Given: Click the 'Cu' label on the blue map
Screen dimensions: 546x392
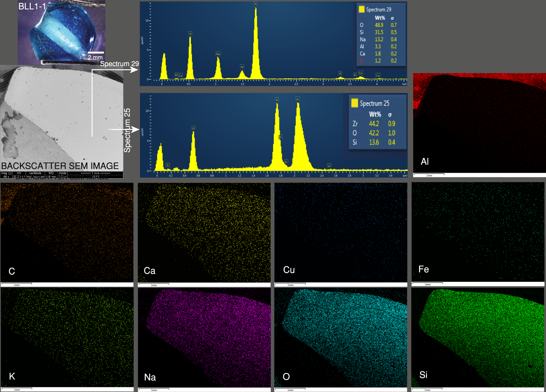Looking at the screenshot, I should pos(289,270).
